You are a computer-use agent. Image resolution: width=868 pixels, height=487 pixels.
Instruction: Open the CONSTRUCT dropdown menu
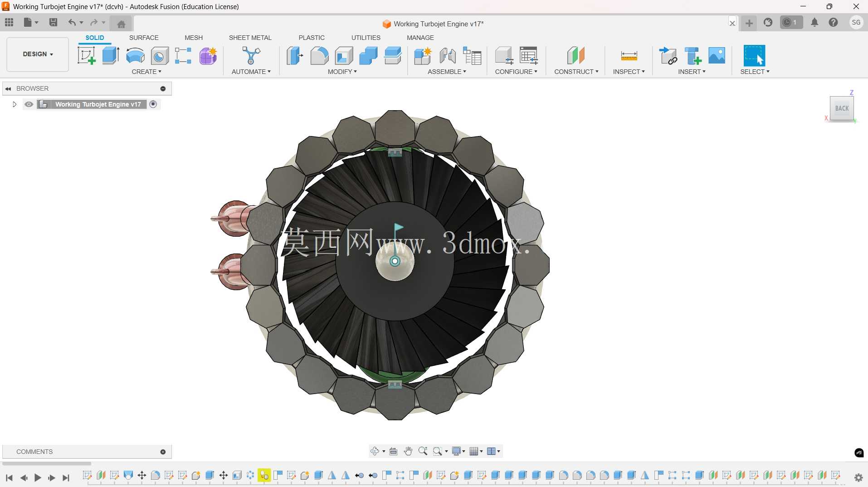pos(576,72)
